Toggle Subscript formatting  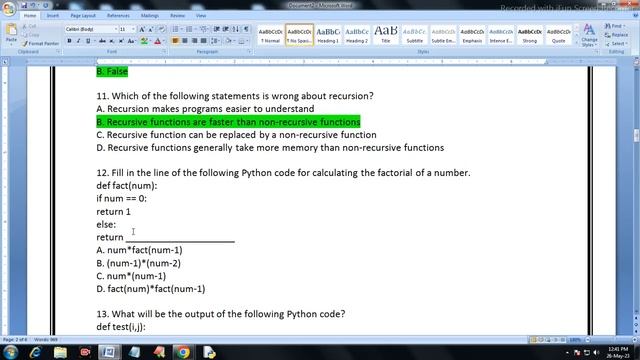point(111,41)
